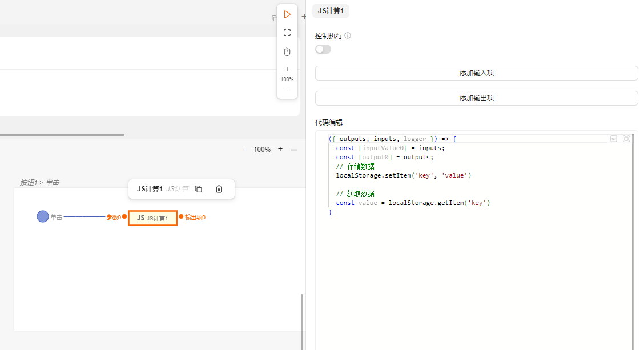
Task: Click the fullscreen canvas icon
Action: pyautogui.click(x=287, y=33)
